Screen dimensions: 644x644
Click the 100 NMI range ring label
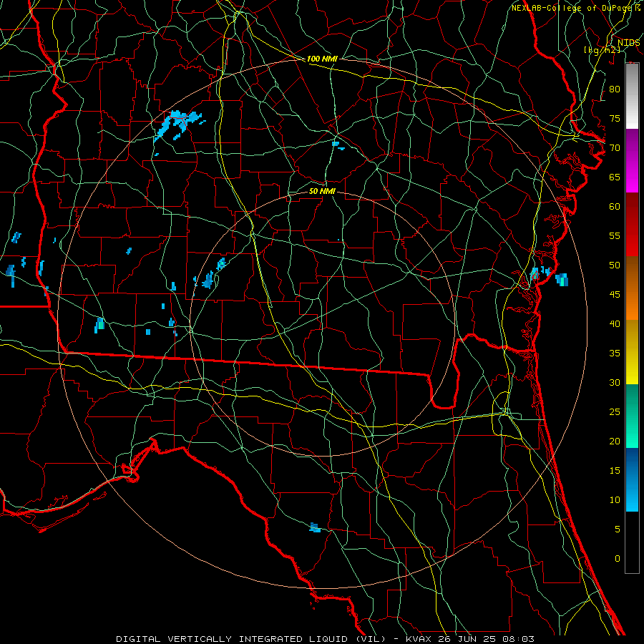322,59
